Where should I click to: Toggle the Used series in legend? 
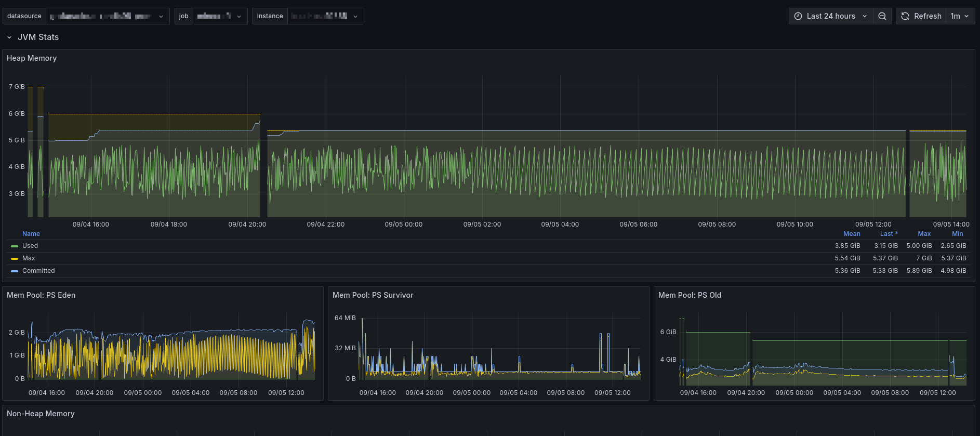(x=30, y=246)
